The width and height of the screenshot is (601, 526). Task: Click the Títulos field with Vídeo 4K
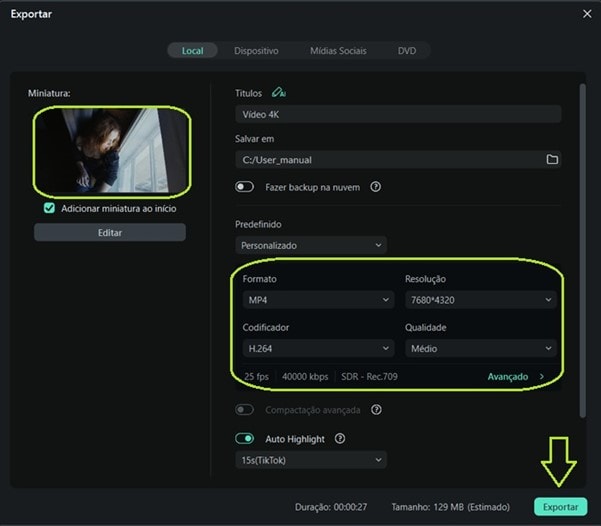(x=398, y=114)
